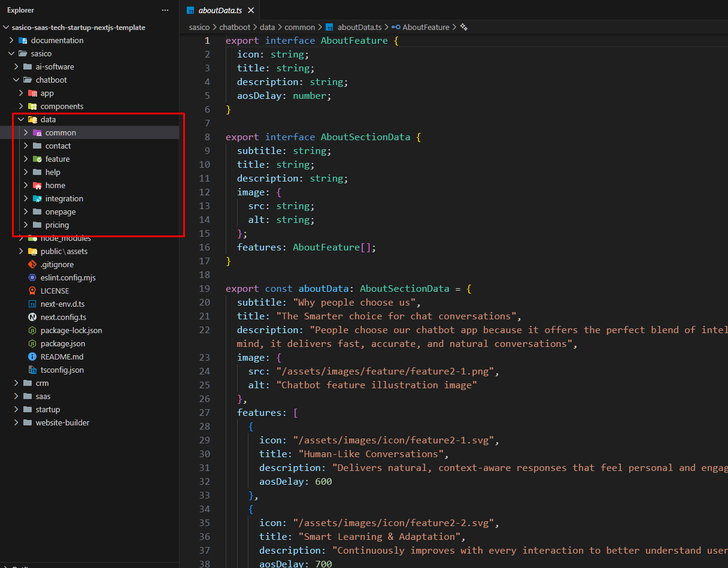Click the AboutFeature interface symbol icon in breadcrumb
Image resolution: width=728 pixels, height=568 pixels.
(x=396, y=27)
